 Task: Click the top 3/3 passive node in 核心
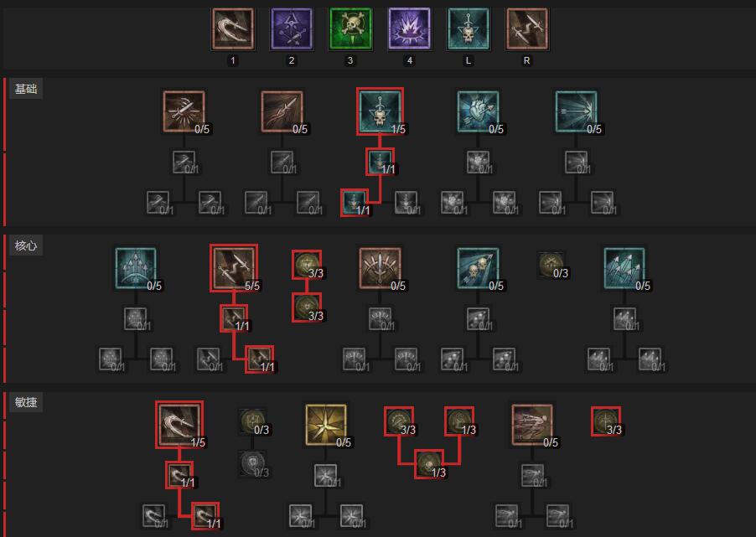coord(307,265)
